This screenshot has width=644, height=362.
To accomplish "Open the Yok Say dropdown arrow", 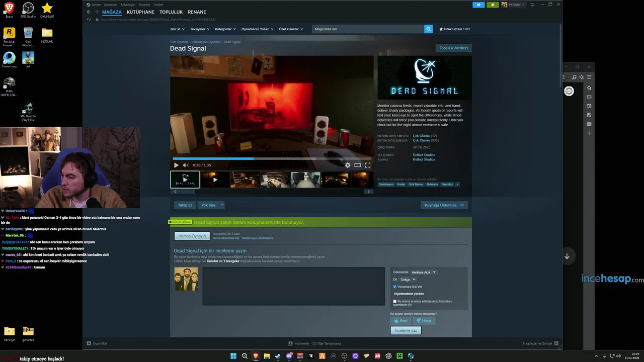I will click(x=222, y=205).
